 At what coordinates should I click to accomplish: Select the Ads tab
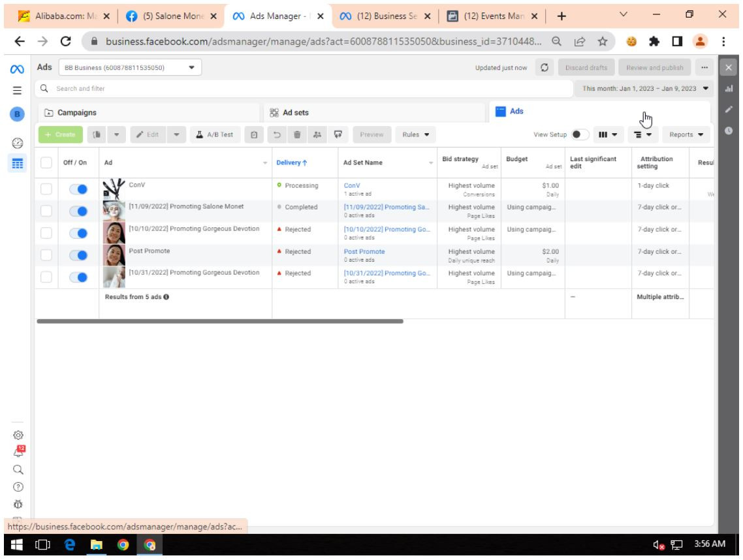[x=599, y=112]
